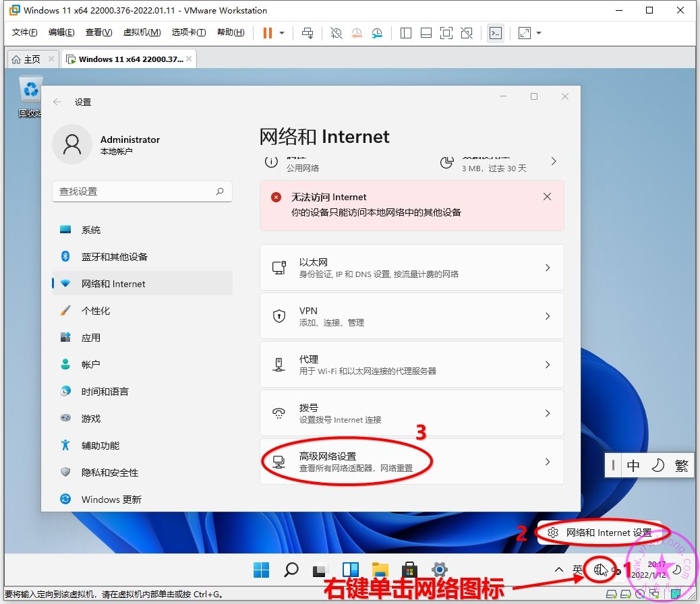This screenshot has height=604, width=700.
Task: Open the power options dropdown beside the pause icon
Action: 282,32
